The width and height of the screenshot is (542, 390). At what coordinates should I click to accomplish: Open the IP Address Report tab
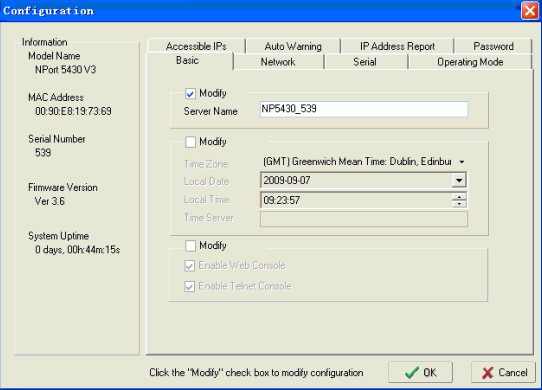coord(397,46)
